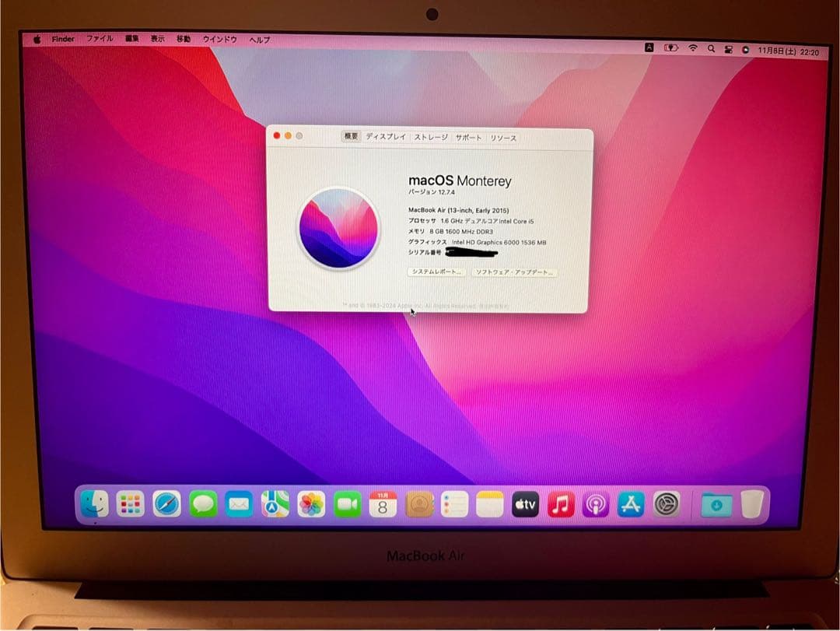Open the サポート tab
Screen dimensions: 840x631
pos(468,137)
